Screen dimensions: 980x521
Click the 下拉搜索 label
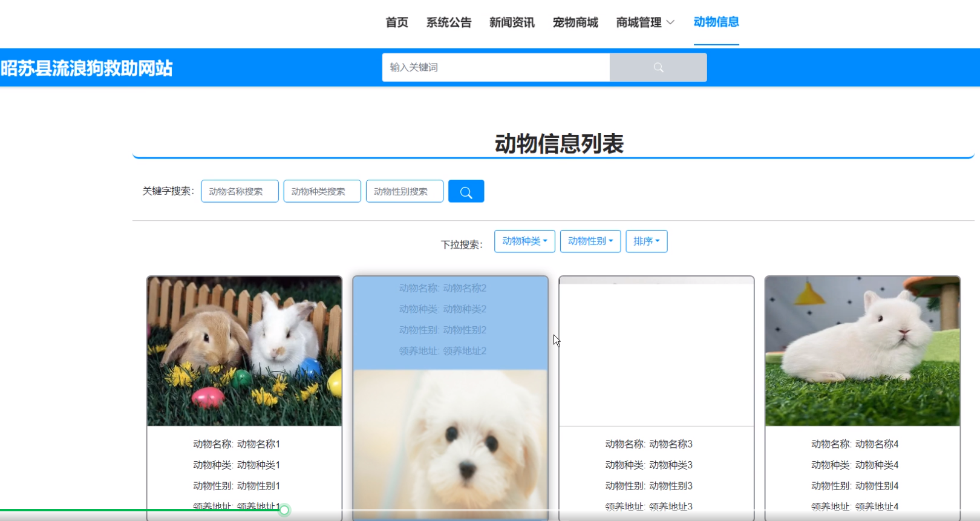click(462, 244)
